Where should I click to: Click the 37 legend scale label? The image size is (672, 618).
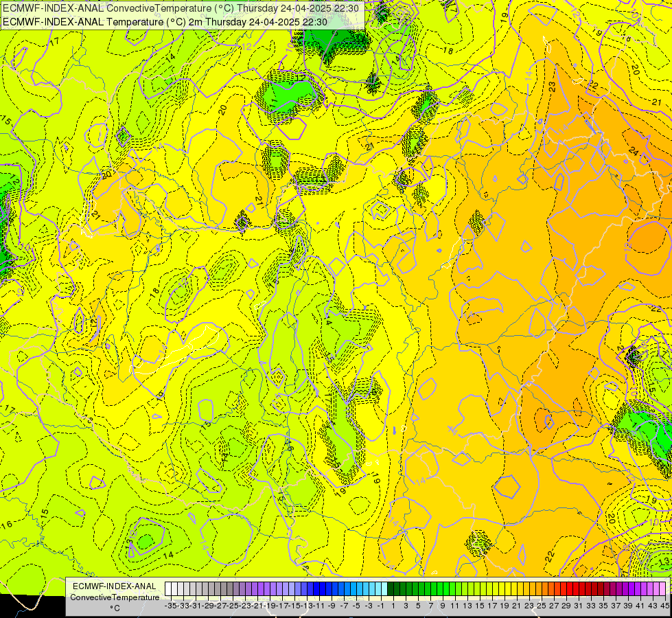click(x=616, y=606)
